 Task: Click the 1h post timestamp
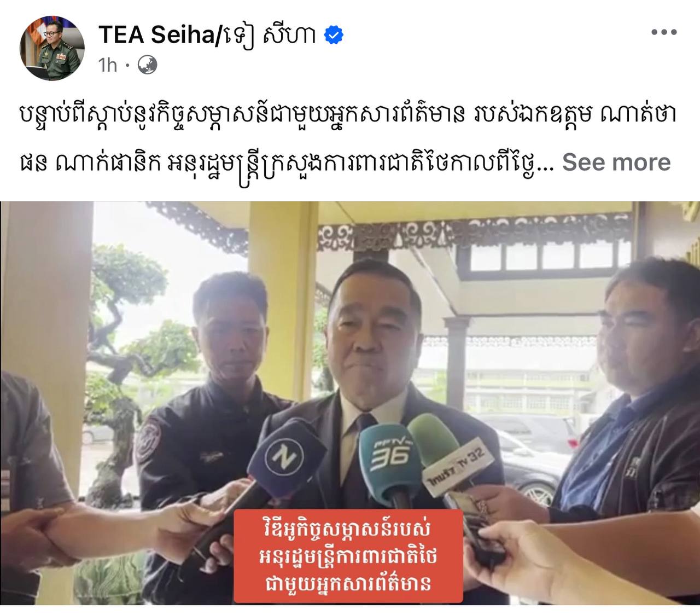[x=108, y=65]
